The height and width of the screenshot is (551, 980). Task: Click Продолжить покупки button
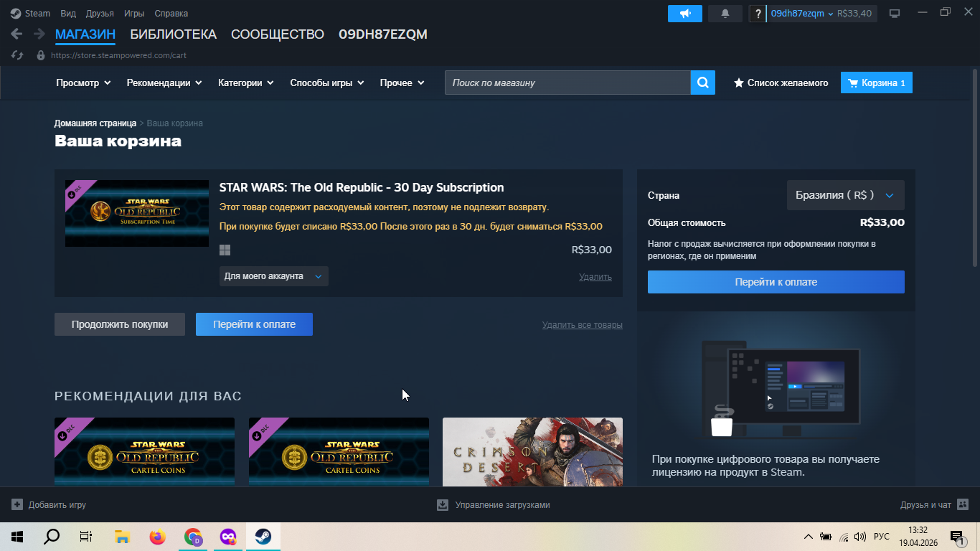[x=120, y=324]
